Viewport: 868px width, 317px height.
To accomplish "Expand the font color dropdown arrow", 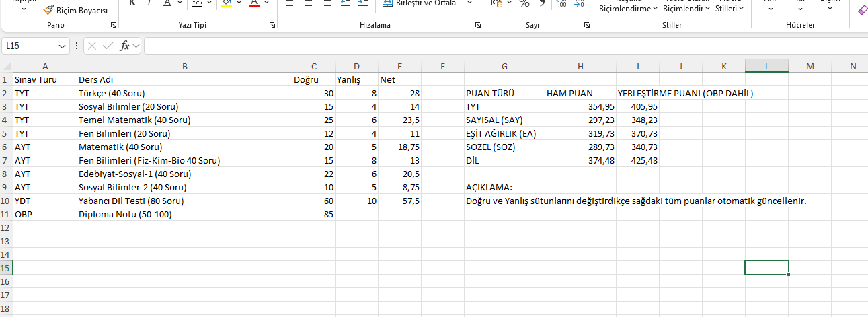I will tap(267, 3).
